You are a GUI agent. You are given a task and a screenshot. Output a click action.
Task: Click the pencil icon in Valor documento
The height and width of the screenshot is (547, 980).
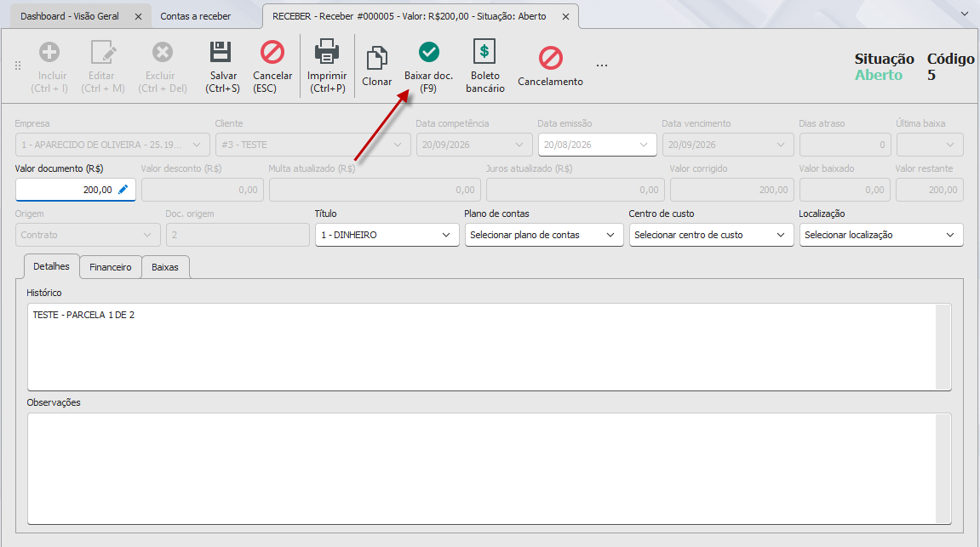click(123, 189)
